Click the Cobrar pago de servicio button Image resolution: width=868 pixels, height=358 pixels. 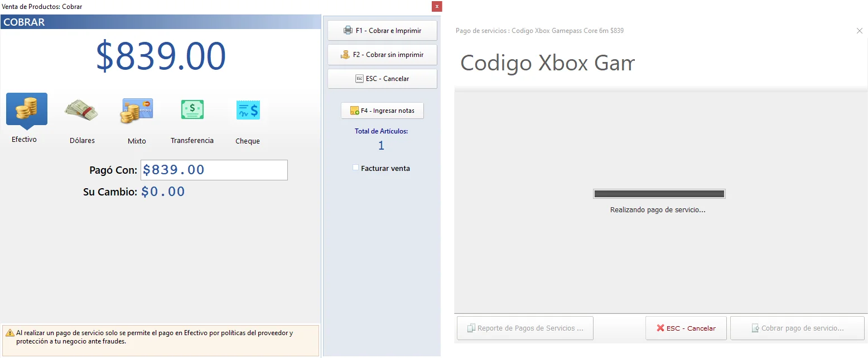click(x=797, y=328)
